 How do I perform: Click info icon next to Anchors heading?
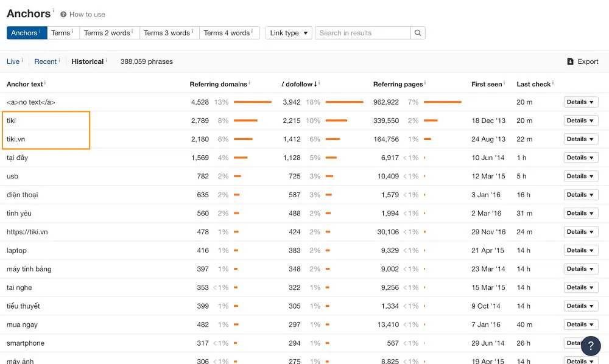(53, 10)
